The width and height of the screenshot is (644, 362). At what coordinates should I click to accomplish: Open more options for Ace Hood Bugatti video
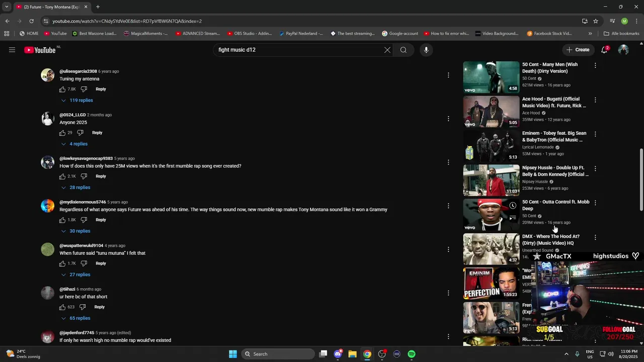pyautogui.click(x=595, y=100)
